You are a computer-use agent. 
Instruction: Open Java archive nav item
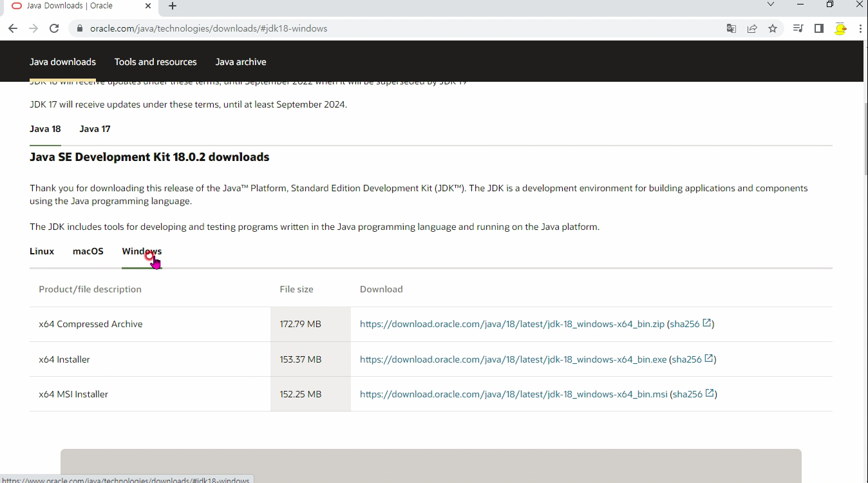click(241, 62)
